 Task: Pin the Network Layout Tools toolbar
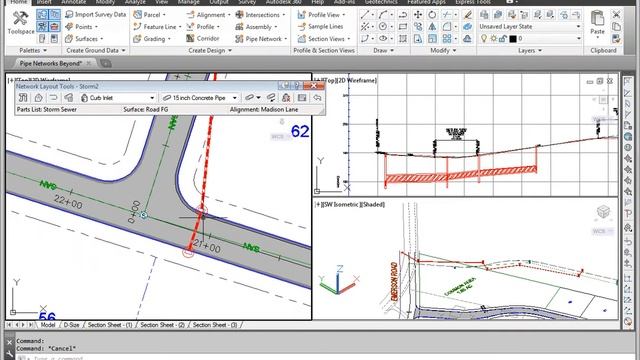click(286, 86)
